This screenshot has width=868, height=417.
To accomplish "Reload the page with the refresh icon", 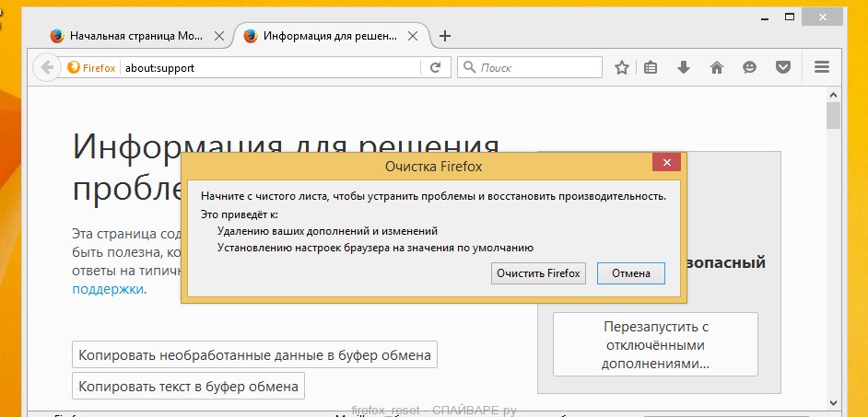I will 436,68.
